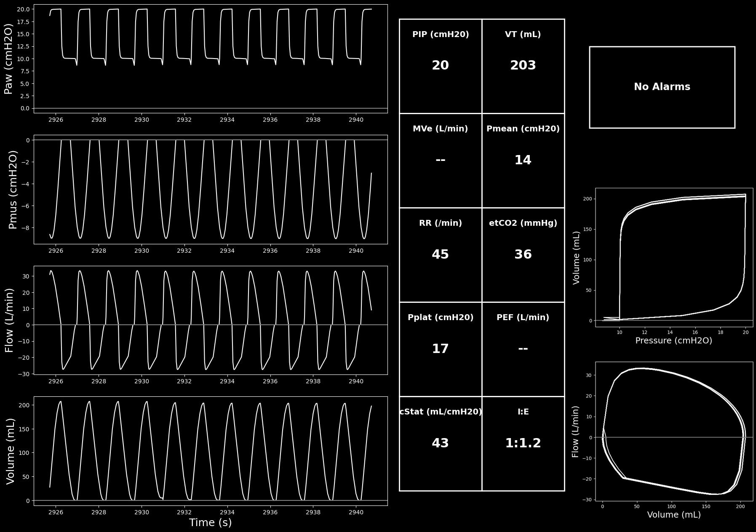Select the PIP (cmH20) label

[441, 35]
